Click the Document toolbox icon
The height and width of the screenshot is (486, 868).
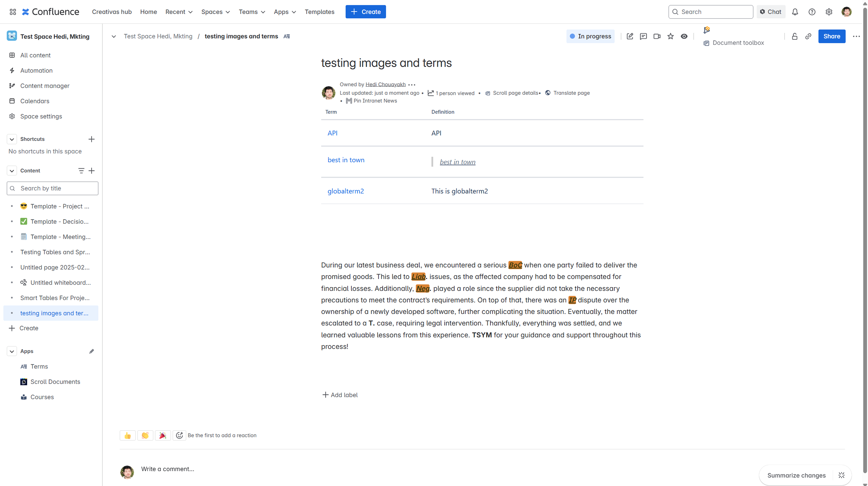pyautogui.click(x=706, y=43)
